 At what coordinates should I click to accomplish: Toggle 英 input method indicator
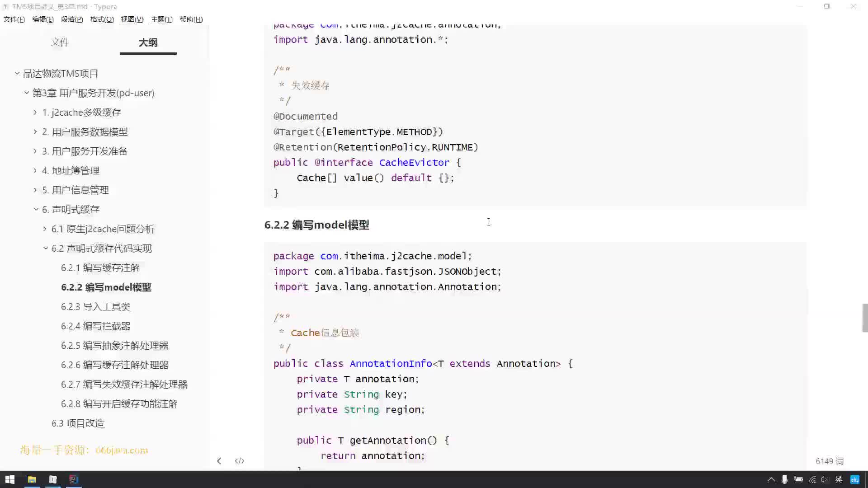tap(839, 479)
